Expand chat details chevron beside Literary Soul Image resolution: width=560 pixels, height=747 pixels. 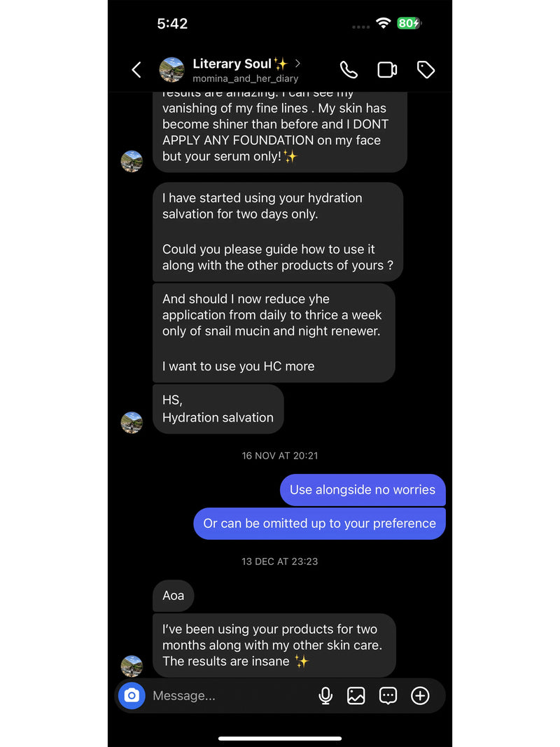(x=297, y=64)
